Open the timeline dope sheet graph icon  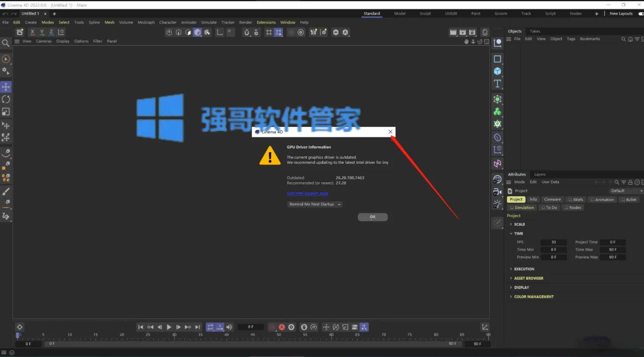click(x=485, y=327)
